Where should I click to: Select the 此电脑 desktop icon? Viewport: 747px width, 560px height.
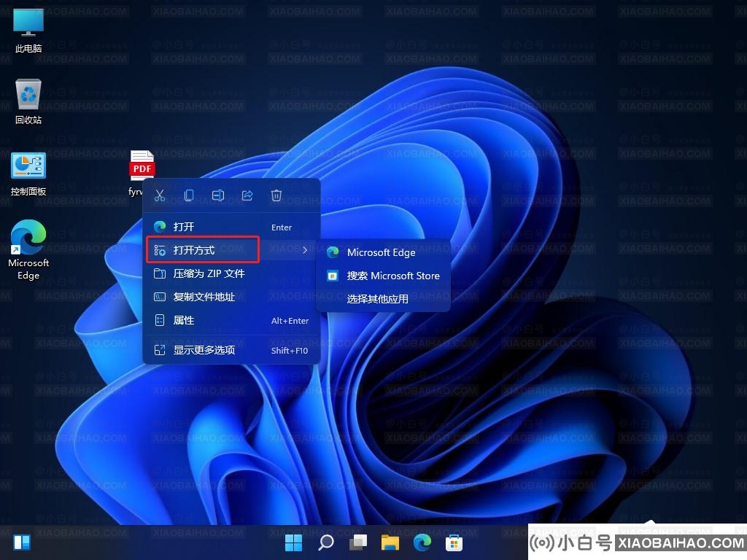click(28, 31)
